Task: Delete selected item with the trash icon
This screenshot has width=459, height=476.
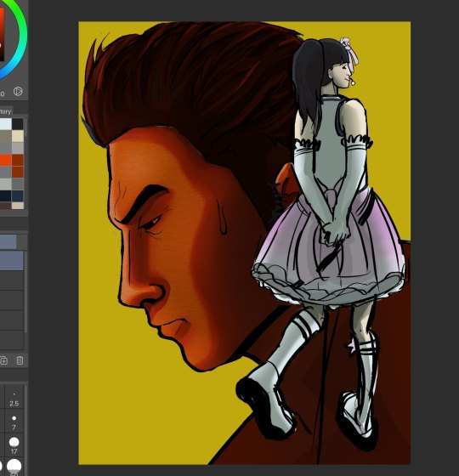Action: (20, 360)
